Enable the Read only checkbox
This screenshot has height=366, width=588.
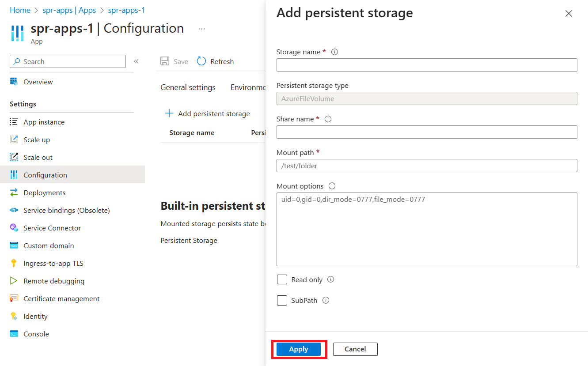(282, 279)
